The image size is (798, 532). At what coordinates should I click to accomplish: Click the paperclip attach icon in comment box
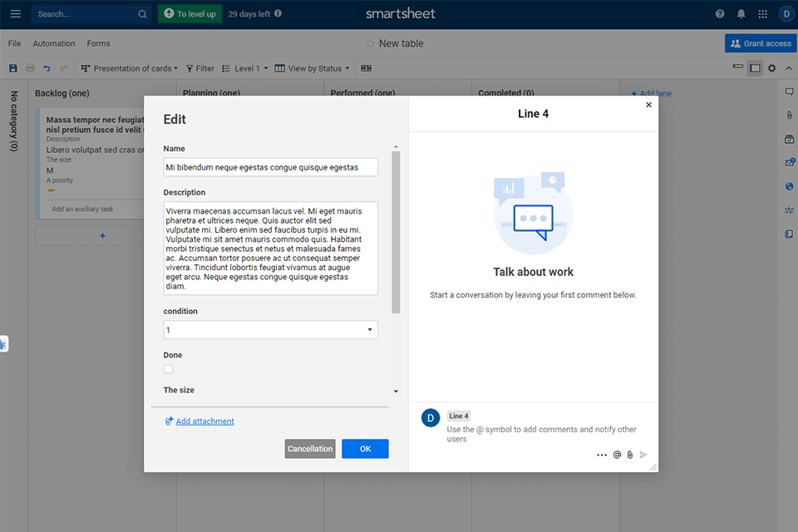point(629,455)
